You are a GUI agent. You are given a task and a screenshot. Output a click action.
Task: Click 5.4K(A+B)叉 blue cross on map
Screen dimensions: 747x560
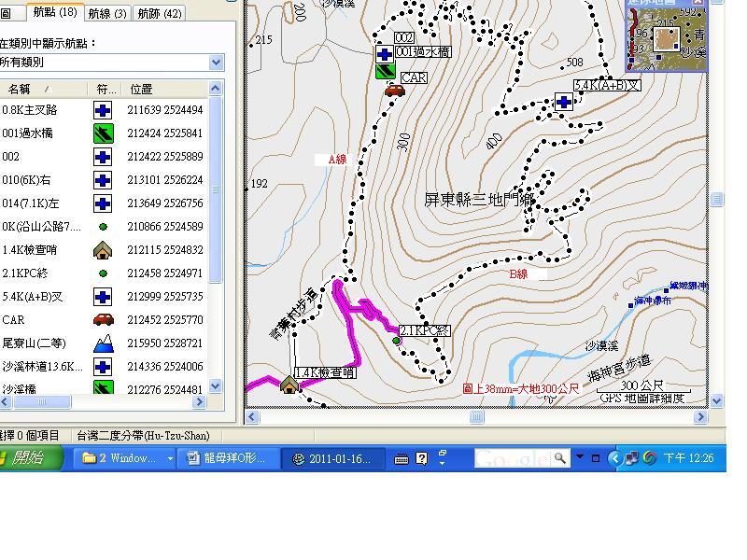point(564,102)
